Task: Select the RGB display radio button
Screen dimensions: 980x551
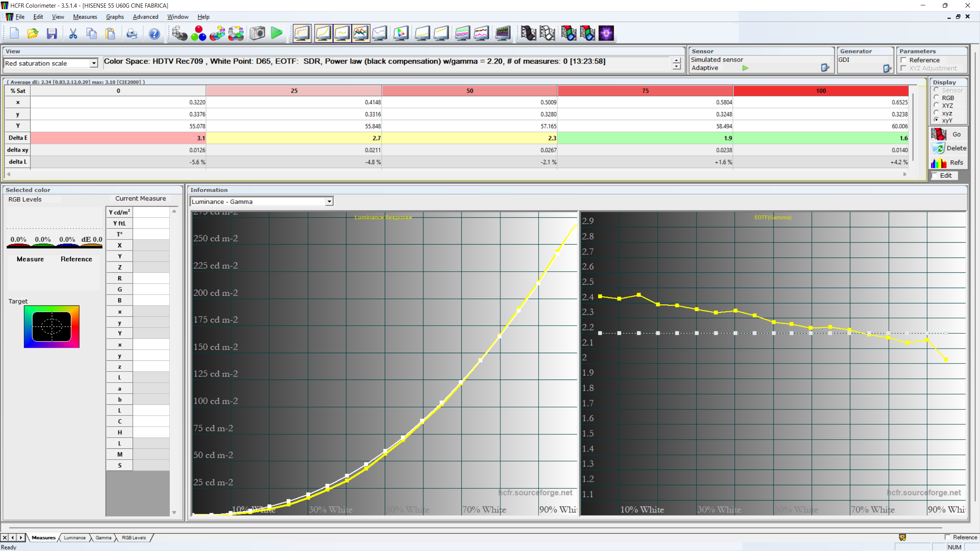Action: (936, 98)
